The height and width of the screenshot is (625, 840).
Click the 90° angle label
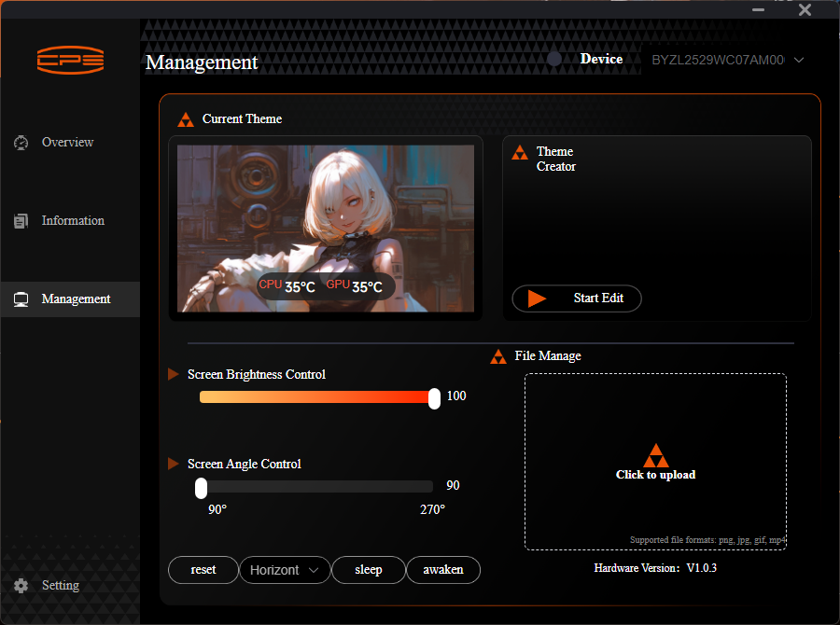217,509
